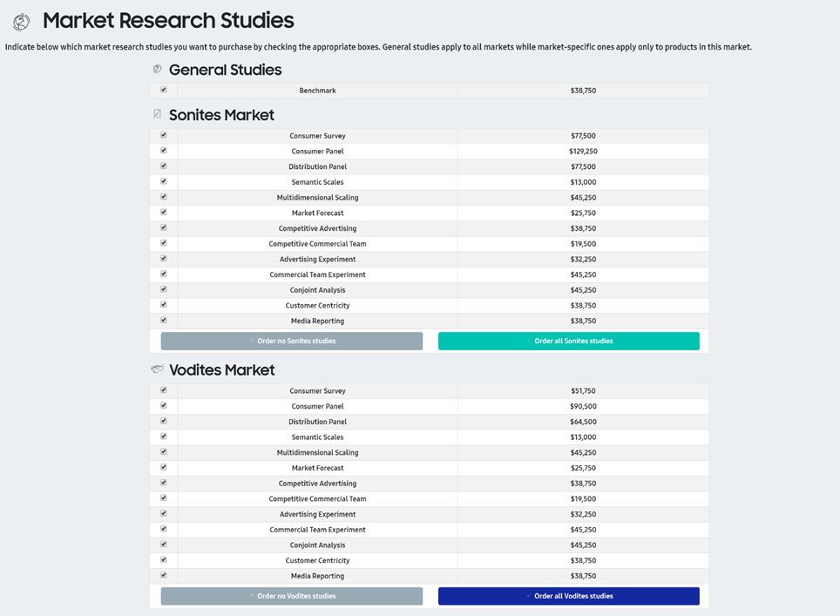
Task: Click Sonites Semantic Scales row label
Action: click(x=318, y=182)
